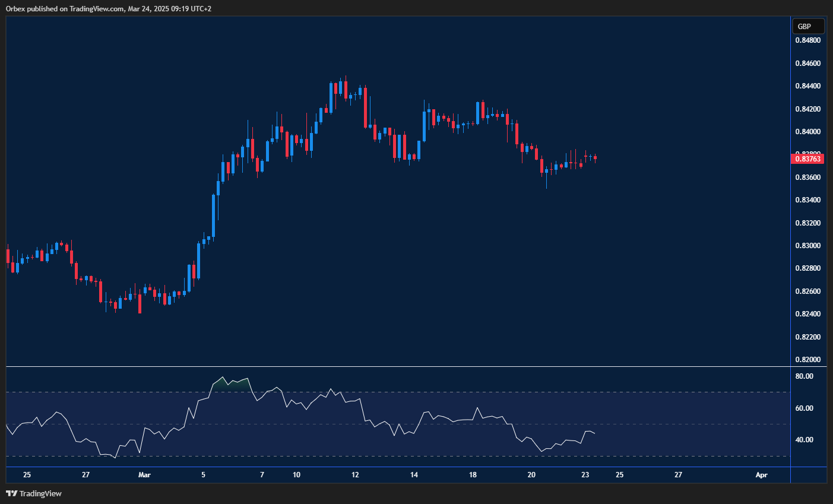The image size is (833, 504).
Task: Select the last candlestick on the chart
Action: (594, 158)
